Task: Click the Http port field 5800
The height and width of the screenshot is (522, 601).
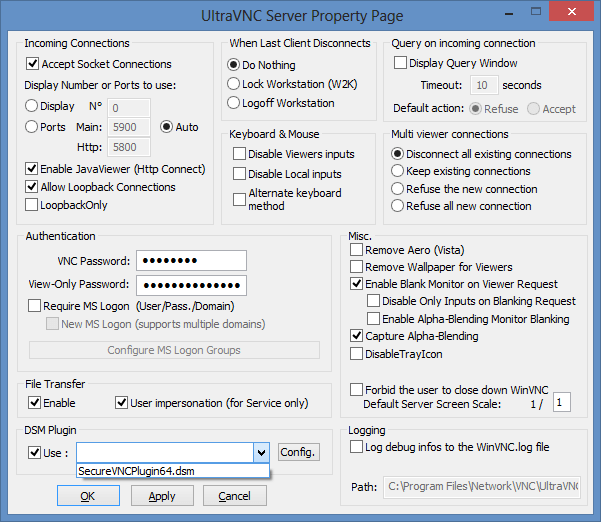Action: tap(129, 147)
